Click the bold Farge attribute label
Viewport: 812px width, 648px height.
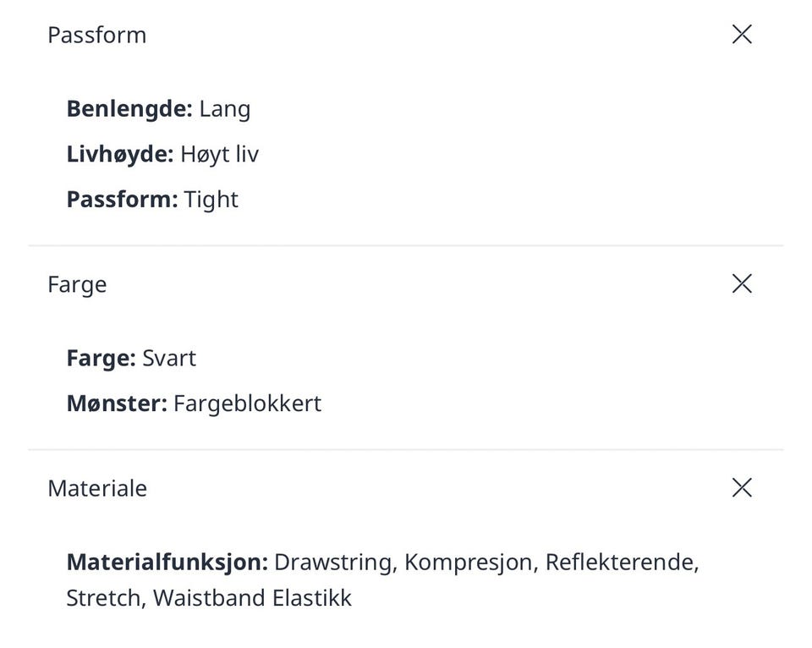coord(101,358)
